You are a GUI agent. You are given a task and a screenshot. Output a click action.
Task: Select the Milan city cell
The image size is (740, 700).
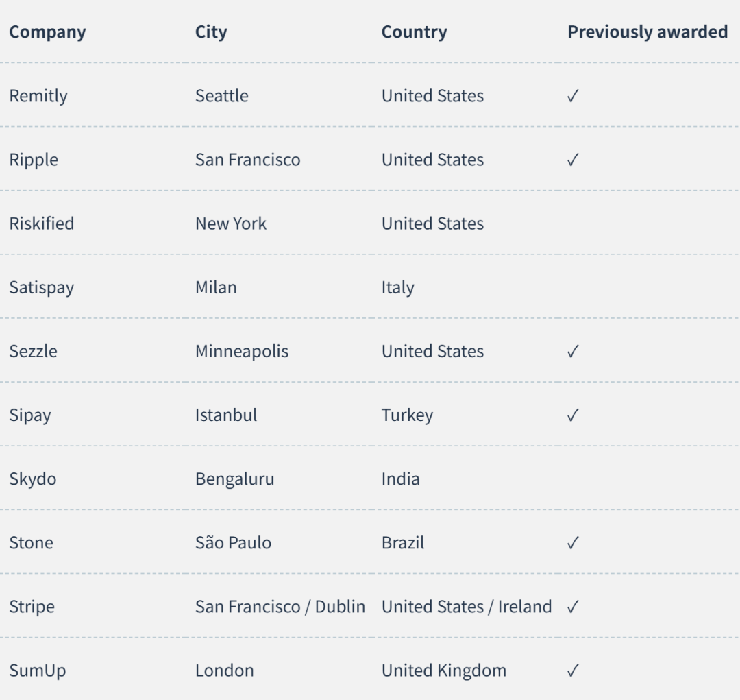click(216, 287)
